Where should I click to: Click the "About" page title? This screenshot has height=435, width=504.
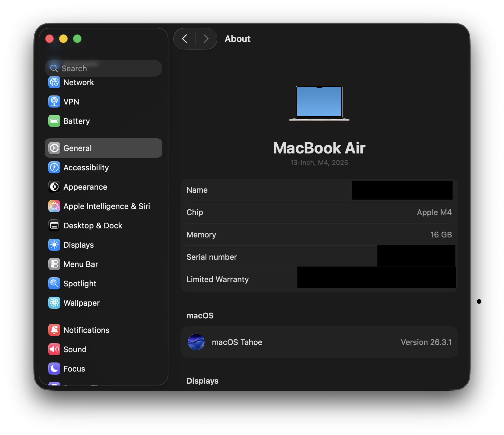pos(238,39)
